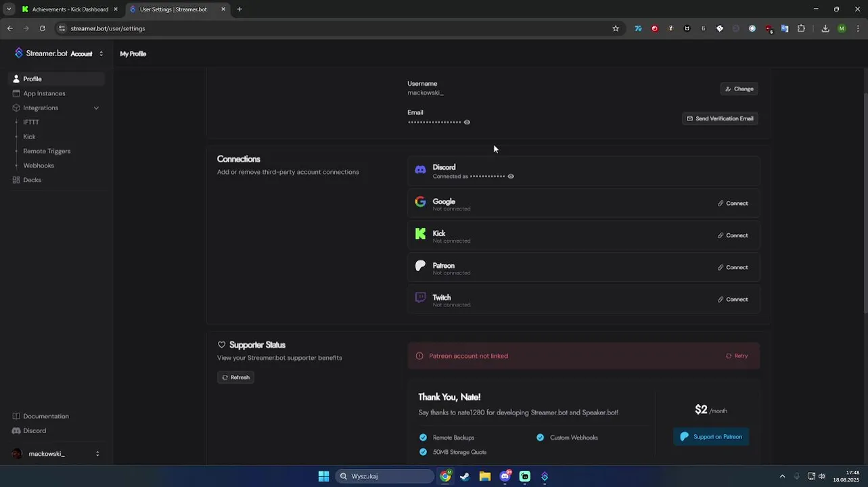Open Streamer.bot from the taskbar
Screen dimensions: 868x487
tap(545, 476)
